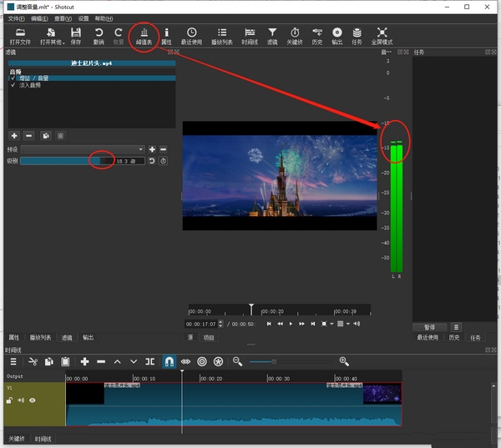Screen dimensions: 501x448
Task: Click the add filter plus button
Action: click(x=14, y=135)
